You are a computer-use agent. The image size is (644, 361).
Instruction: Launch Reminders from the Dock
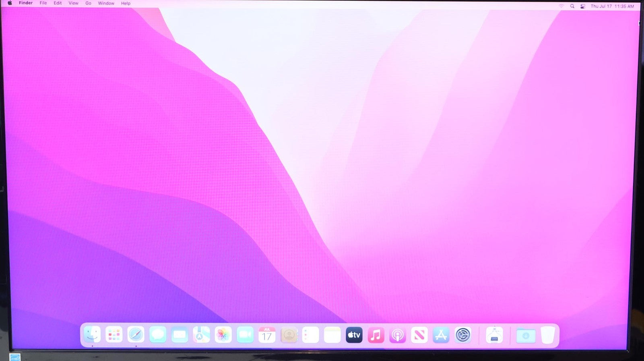coord(310,335)
